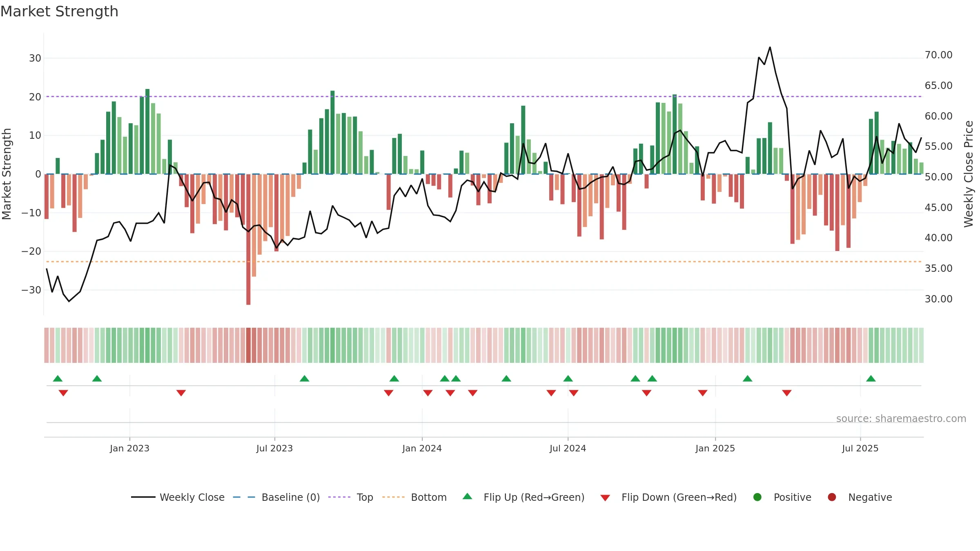The width and height of the screenshot is (980, 551).
Task: Click the green Positive circle in legend
Action: coord(757,497)
